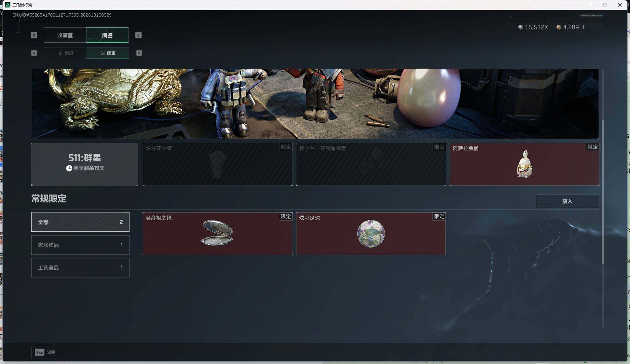Select the locked 德小兰·灰鲭鲨模型 card
This screenshot has width=630, height=364.
[371, 164]
